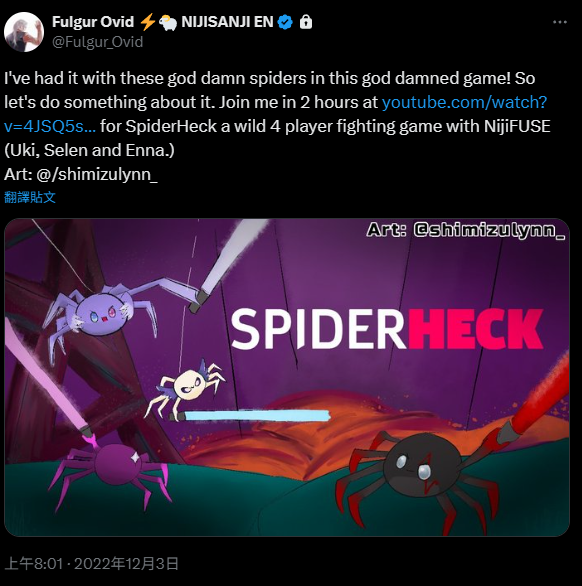Open the @Fulgur_Ovid handle

(x=98, y=42)
